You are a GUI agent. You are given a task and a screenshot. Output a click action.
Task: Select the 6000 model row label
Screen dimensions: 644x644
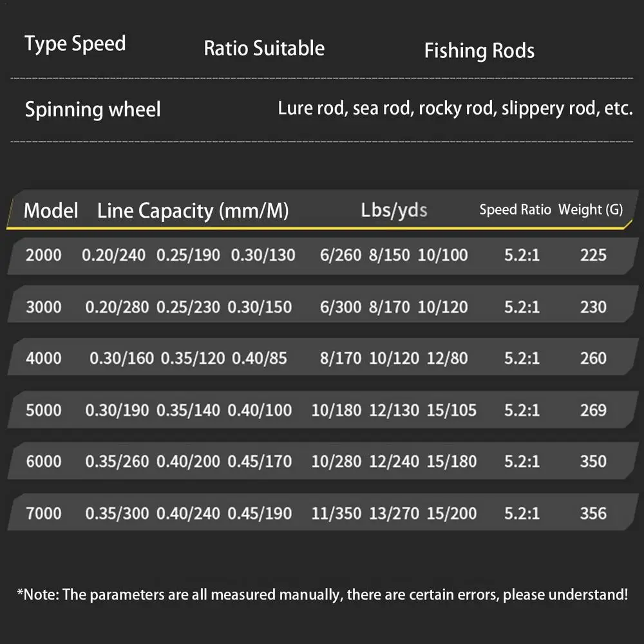pos(44,461)
